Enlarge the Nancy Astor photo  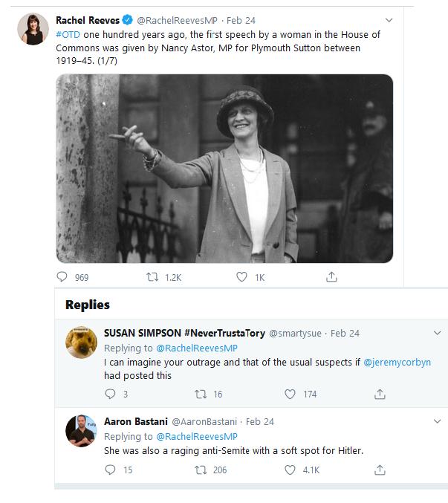tap(224, 168)
